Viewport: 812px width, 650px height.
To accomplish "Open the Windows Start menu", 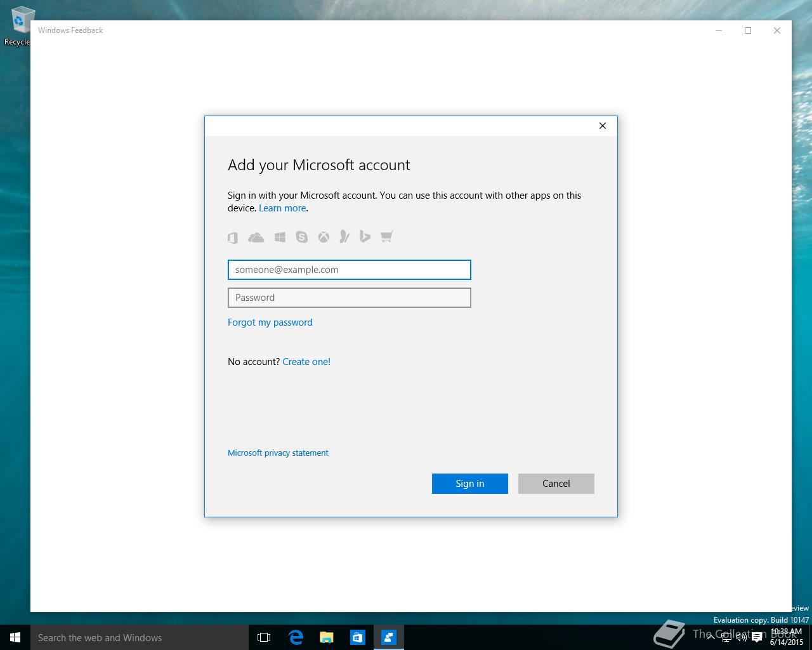I will 15,637.
